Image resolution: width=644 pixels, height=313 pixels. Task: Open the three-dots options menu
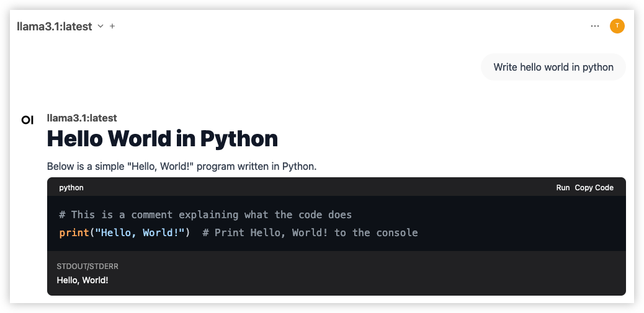[595, 26]
